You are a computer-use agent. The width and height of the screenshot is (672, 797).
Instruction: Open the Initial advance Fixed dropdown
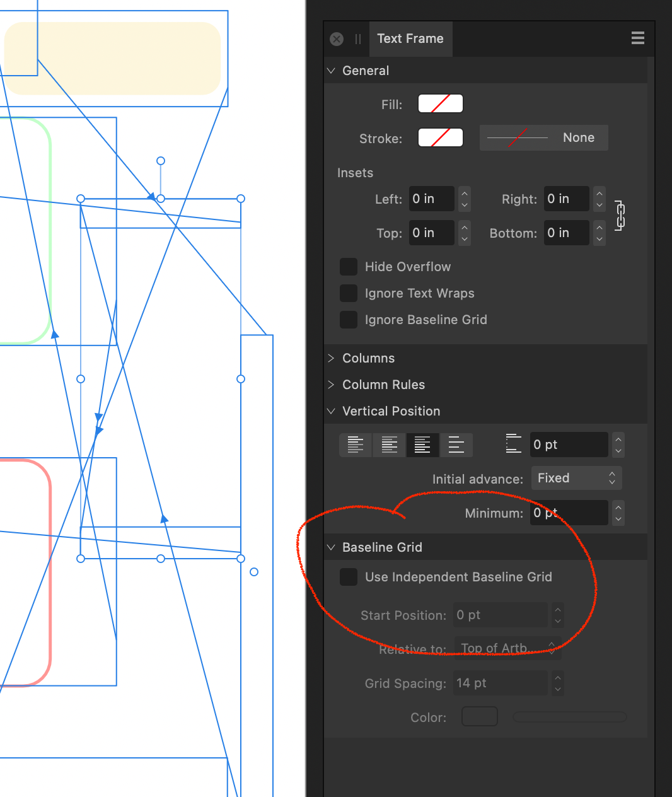[576, 478]
